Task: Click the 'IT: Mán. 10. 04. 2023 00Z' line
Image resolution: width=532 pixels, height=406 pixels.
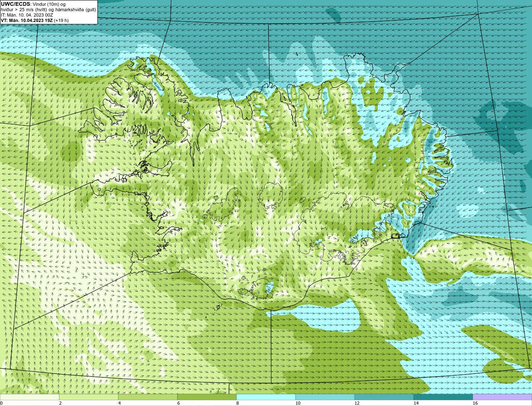Action: 27,15
